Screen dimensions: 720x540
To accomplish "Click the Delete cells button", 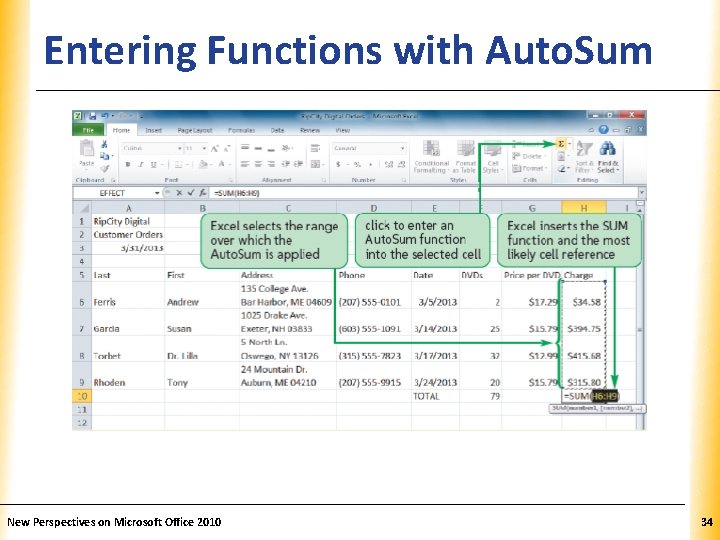I will pos(529,157).
